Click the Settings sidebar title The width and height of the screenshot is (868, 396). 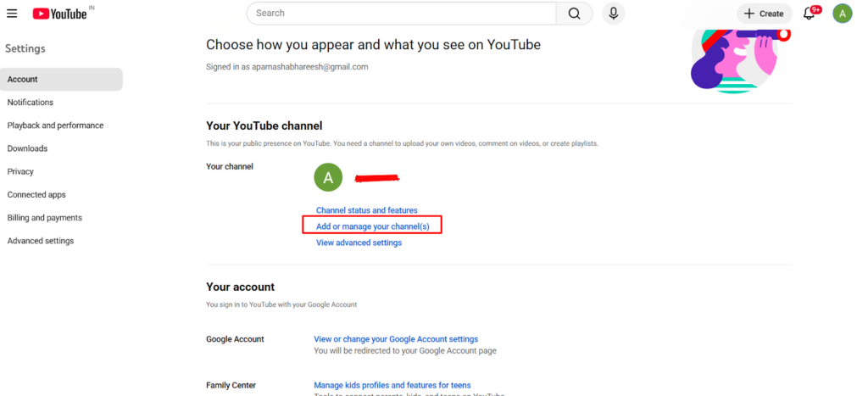point(25,48)
